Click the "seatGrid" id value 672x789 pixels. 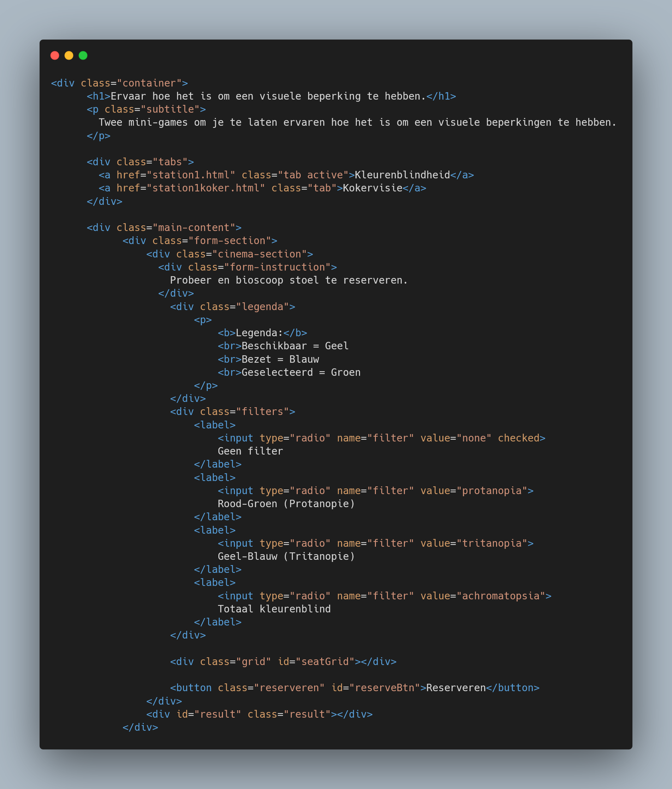325,662
